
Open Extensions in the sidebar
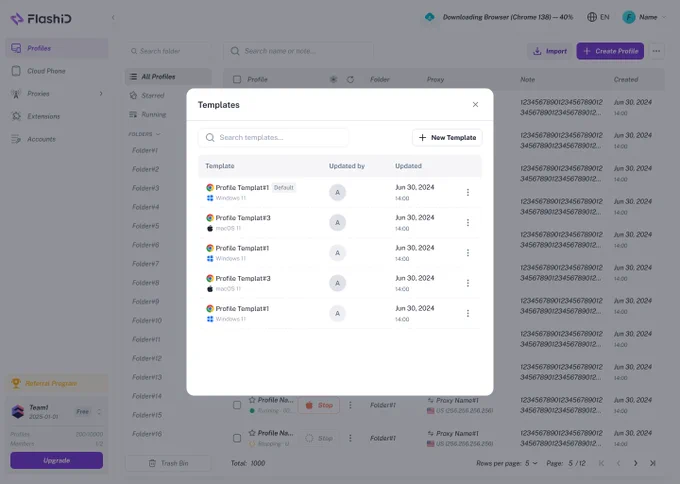pyautogui.click(x=57, y=116)
